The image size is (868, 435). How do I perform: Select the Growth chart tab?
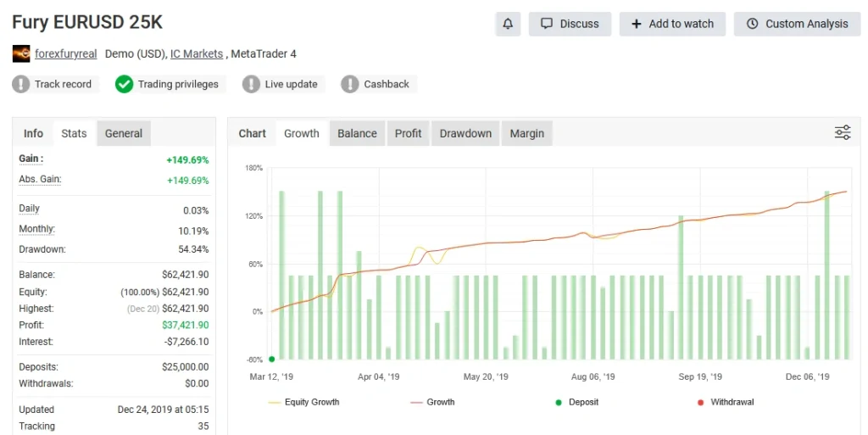pos(302,133)
